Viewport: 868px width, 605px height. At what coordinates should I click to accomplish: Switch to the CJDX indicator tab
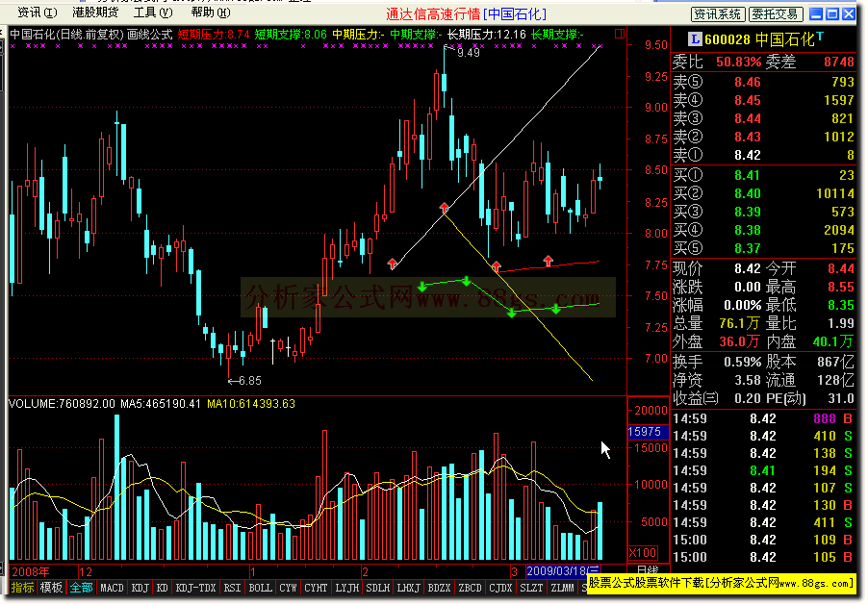click(501, 588)
